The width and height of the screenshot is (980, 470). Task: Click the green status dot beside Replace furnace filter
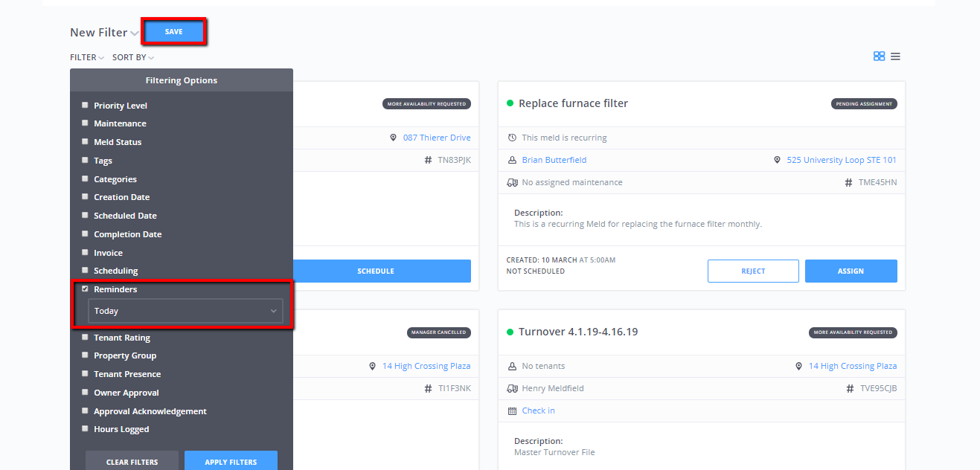click(x=510, y=103)
